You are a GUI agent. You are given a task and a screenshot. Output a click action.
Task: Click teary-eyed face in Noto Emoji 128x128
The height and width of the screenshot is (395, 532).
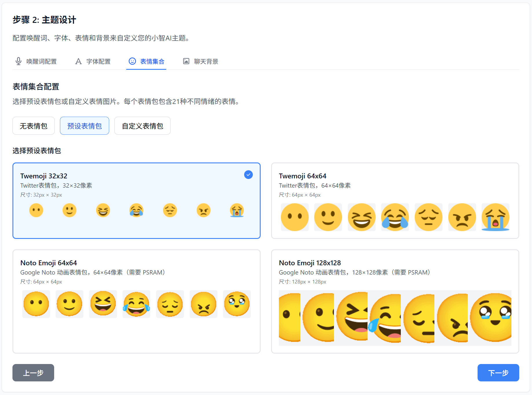(x=490, y=317)
